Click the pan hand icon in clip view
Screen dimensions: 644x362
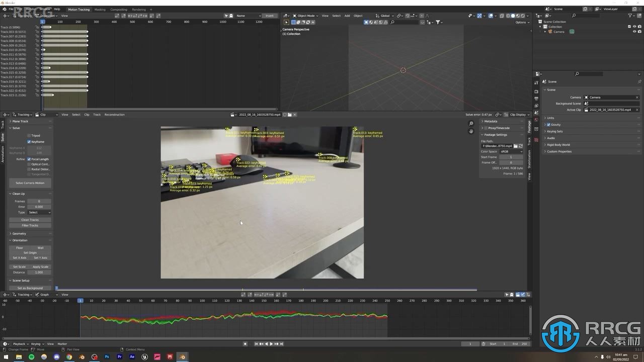point(471,131)
